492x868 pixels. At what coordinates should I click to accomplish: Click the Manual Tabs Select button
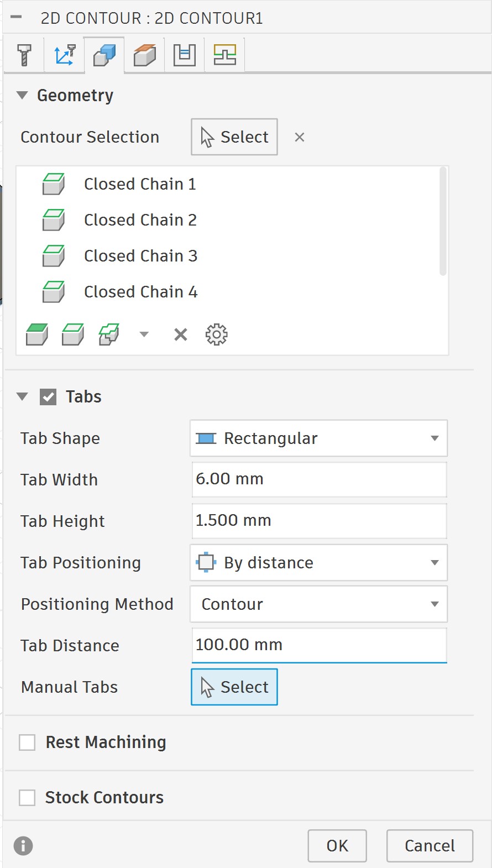[234, 687]
